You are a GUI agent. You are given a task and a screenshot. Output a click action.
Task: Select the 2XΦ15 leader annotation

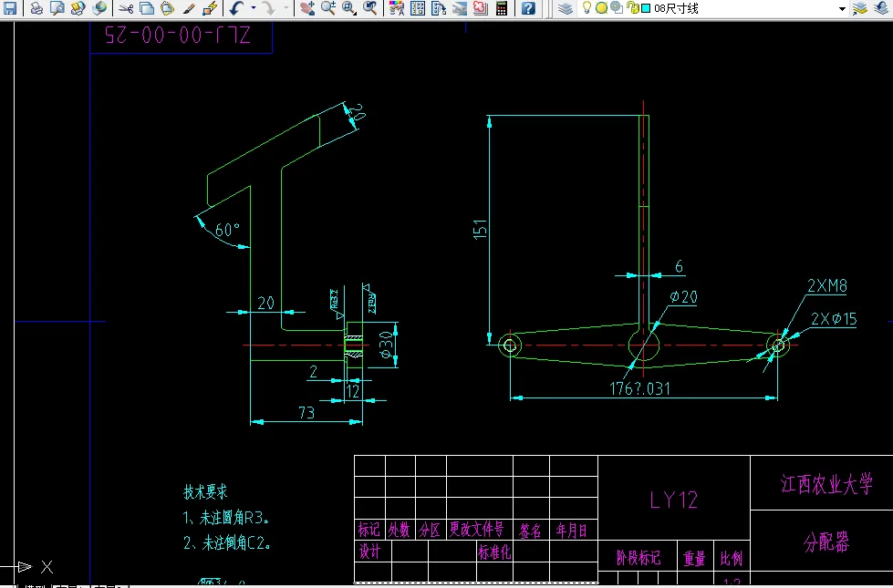[834, 319]
